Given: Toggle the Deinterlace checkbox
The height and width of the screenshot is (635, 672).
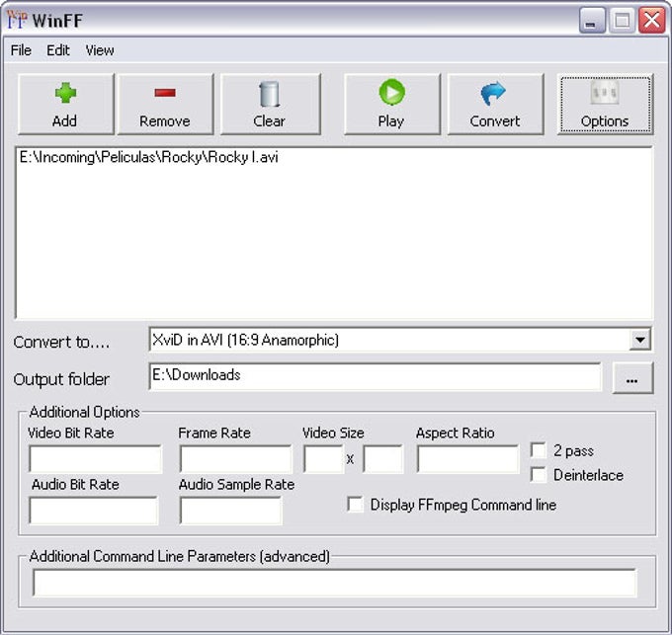Looking at the screenshot, I should (x=539, y=475).
